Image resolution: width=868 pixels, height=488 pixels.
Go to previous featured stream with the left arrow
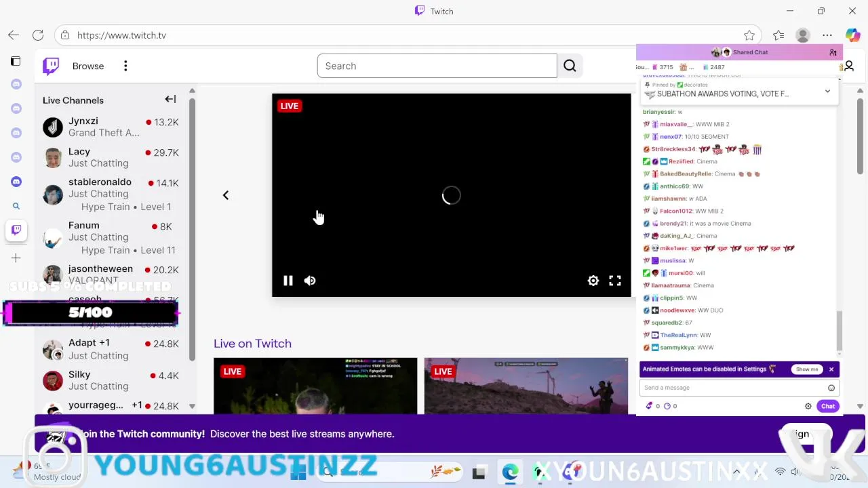226,195
